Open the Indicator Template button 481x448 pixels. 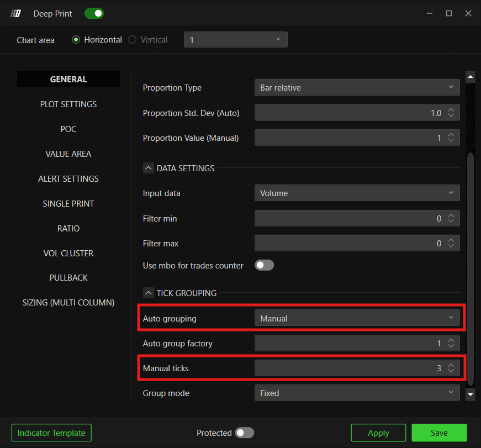pos(51,433)
